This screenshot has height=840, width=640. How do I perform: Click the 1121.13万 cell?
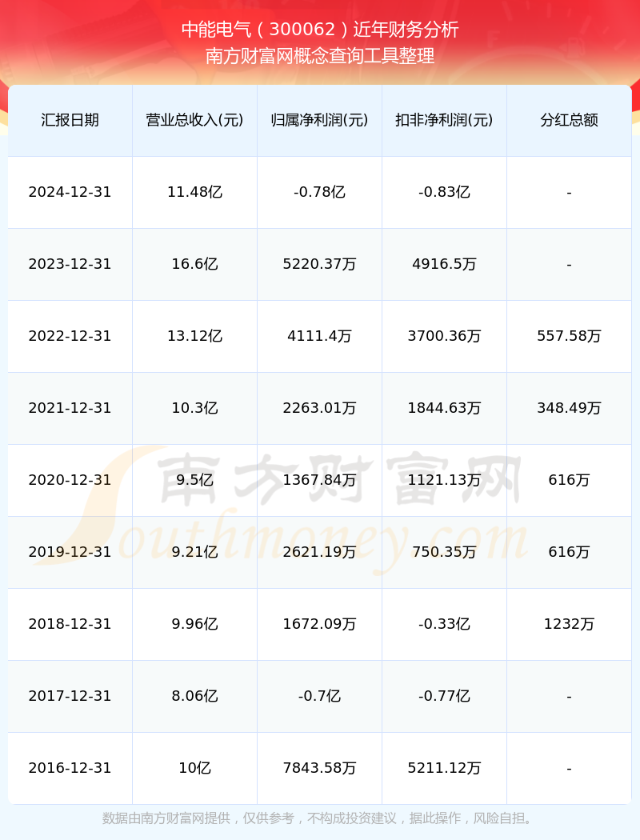(445, 480)
